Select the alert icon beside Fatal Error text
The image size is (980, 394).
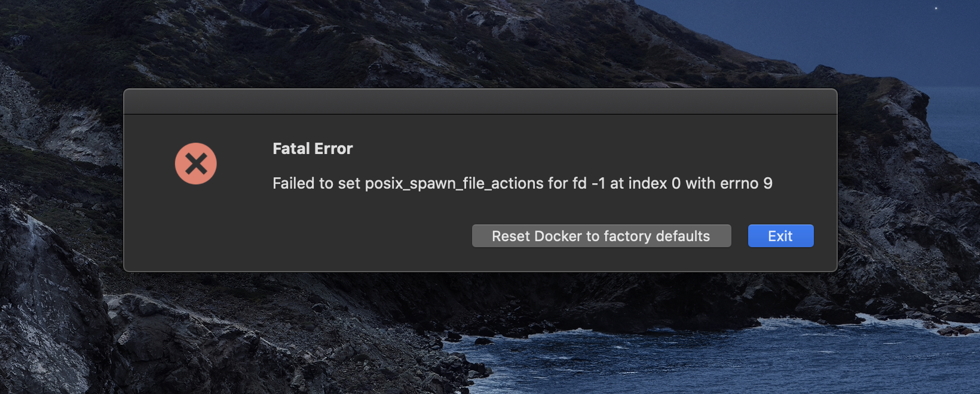[x=195, y=163]
